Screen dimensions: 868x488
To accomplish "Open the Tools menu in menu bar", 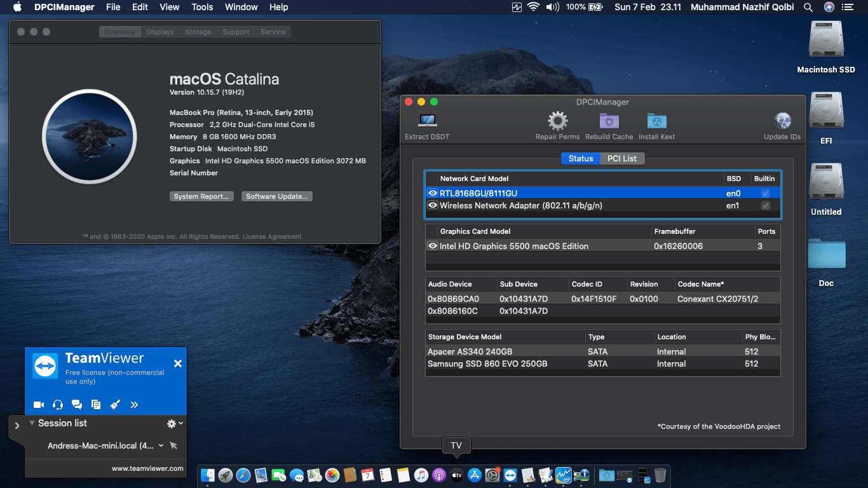I will coord(202,7).
